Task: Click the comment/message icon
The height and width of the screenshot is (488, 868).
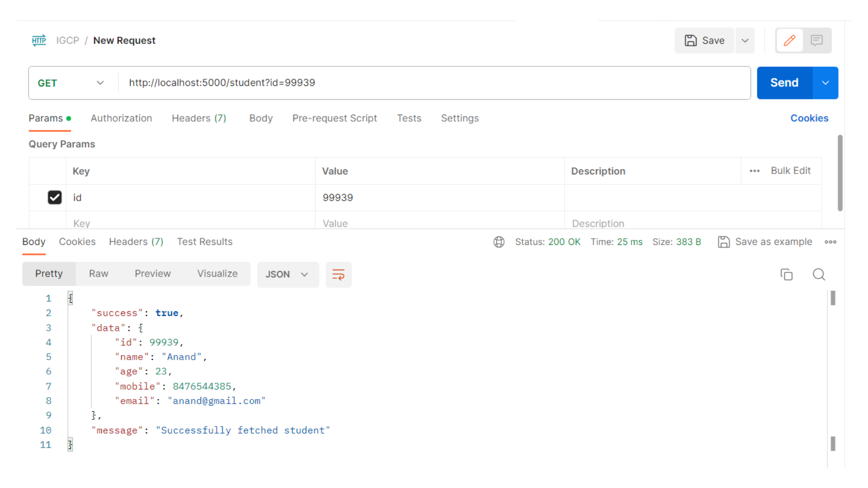Action: point(817,41)
